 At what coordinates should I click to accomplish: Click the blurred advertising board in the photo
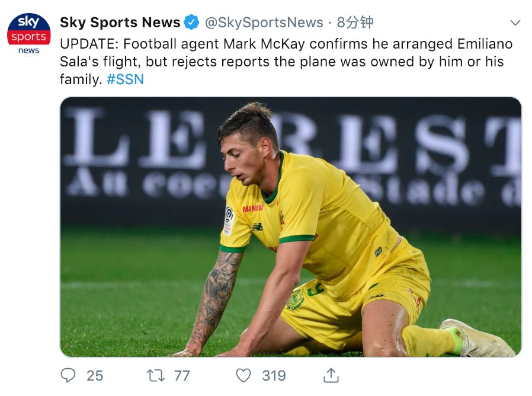[x=142, y=154]
